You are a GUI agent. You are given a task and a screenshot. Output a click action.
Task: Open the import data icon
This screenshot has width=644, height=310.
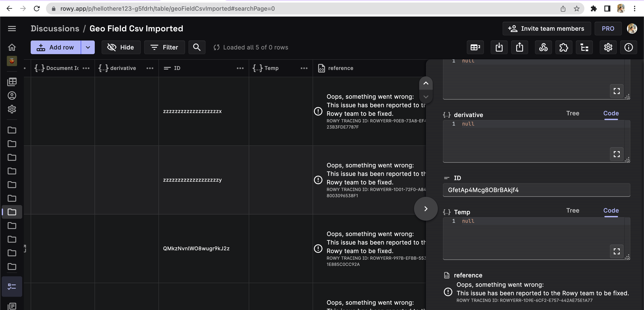pos(499,47)
